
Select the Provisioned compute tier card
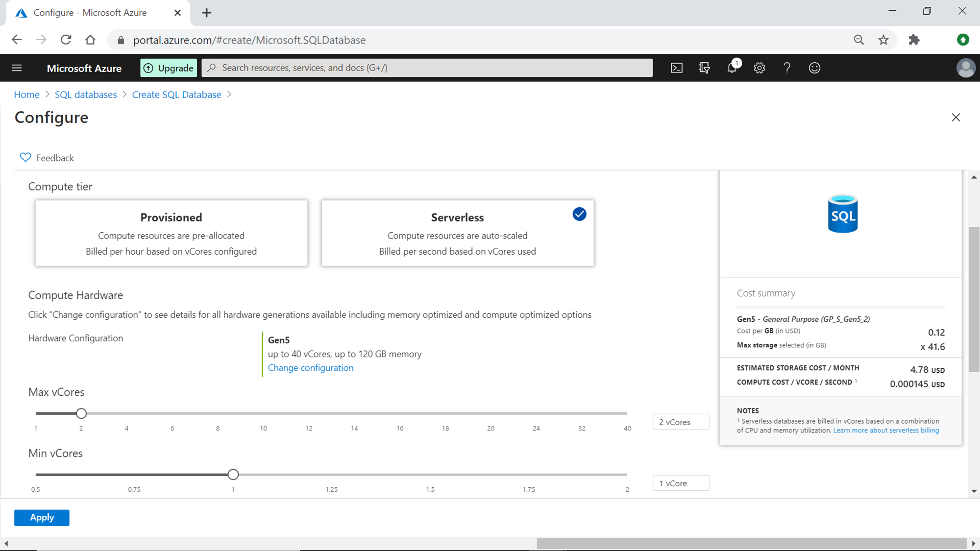[x=171, y=233]
